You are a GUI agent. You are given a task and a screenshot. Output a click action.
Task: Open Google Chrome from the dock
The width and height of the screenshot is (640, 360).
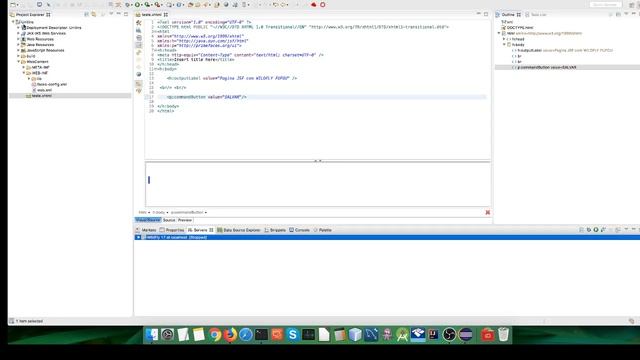tap(215, 335)
